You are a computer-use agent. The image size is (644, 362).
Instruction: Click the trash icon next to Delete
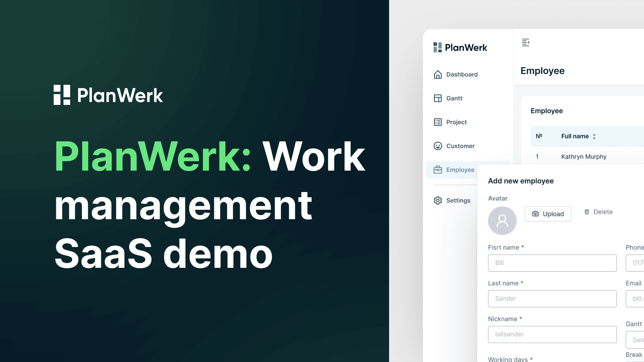click(x=587, y=212)
